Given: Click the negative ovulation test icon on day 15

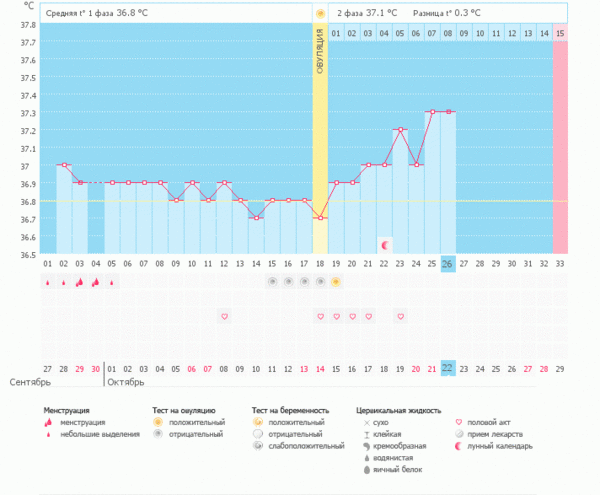Looking at the screenshot, I should [x=272, y=282].
